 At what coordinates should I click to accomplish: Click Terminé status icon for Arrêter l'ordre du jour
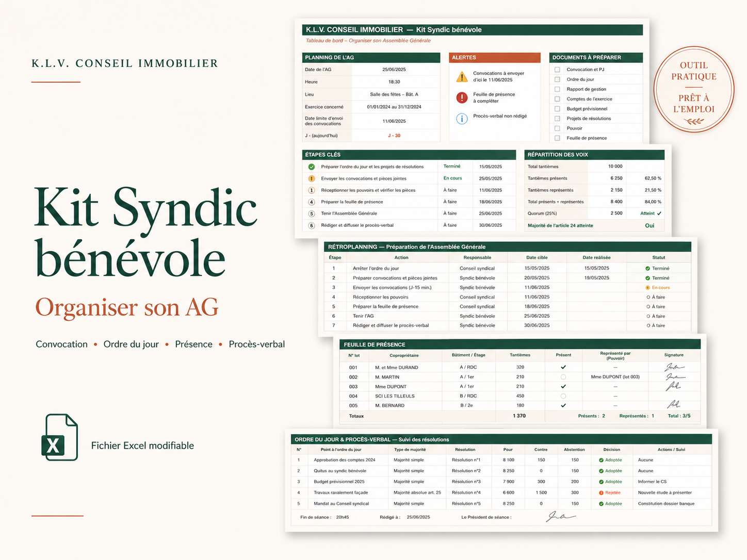(x=648, y=269)
